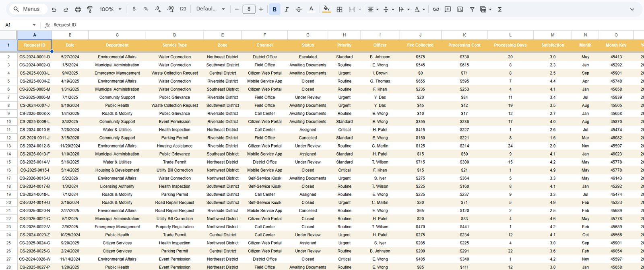The width and height of the screenshot is (644, 270).
Task: Select the Property Registration cell
Action: click(x=175, y=227)
